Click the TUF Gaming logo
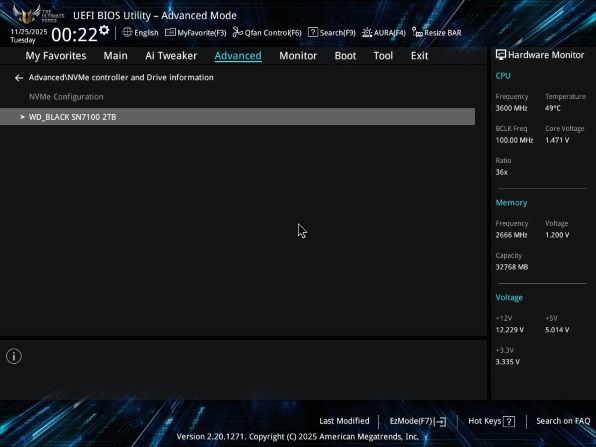The image size is (596, 447). (x=38, y=14)
